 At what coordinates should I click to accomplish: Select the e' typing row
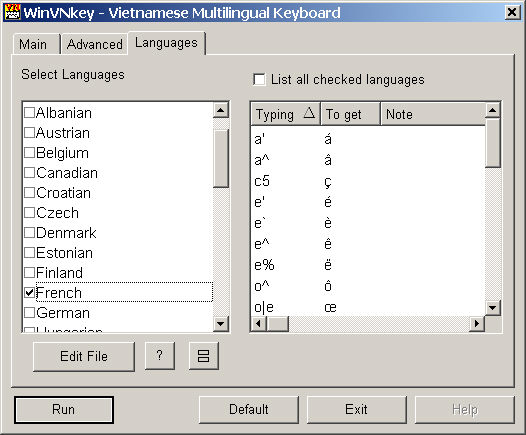tap(368, 202)
